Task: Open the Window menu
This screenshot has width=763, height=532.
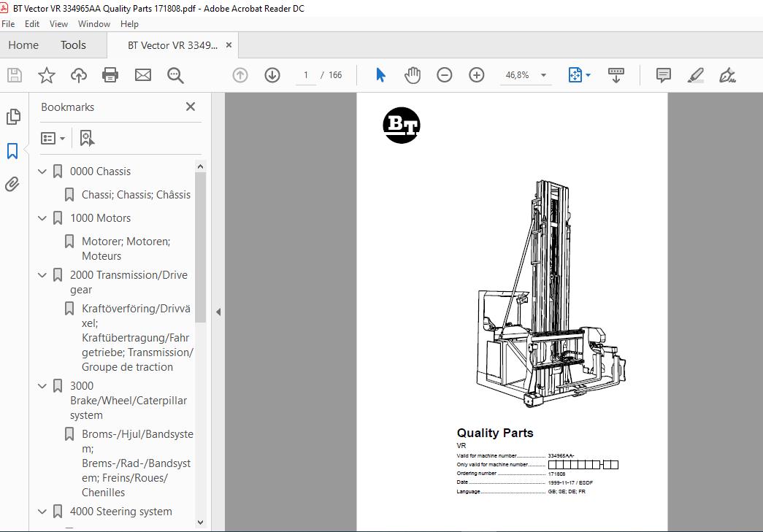Action: (x=94, y=24)
